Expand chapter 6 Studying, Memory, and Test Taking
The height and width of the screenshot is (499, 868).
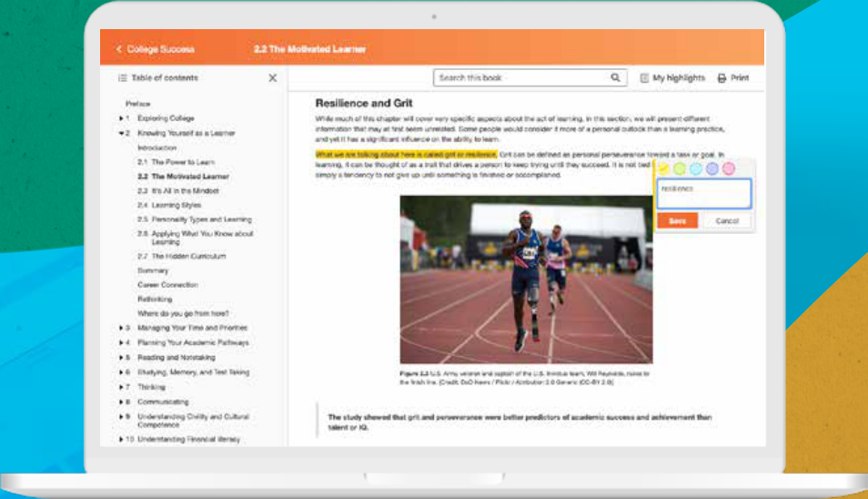[x=121, y=372]
